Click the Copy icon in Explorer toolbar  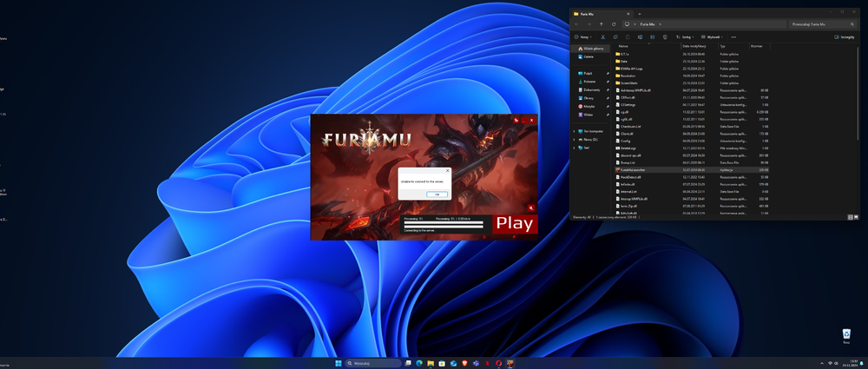(x=615, y=37)
